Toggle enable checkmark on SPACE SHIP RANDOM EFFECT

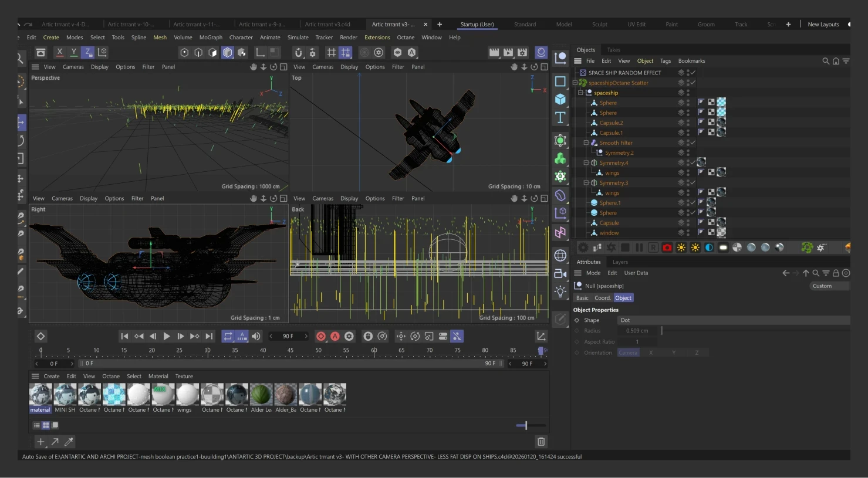tap(693, 73)
